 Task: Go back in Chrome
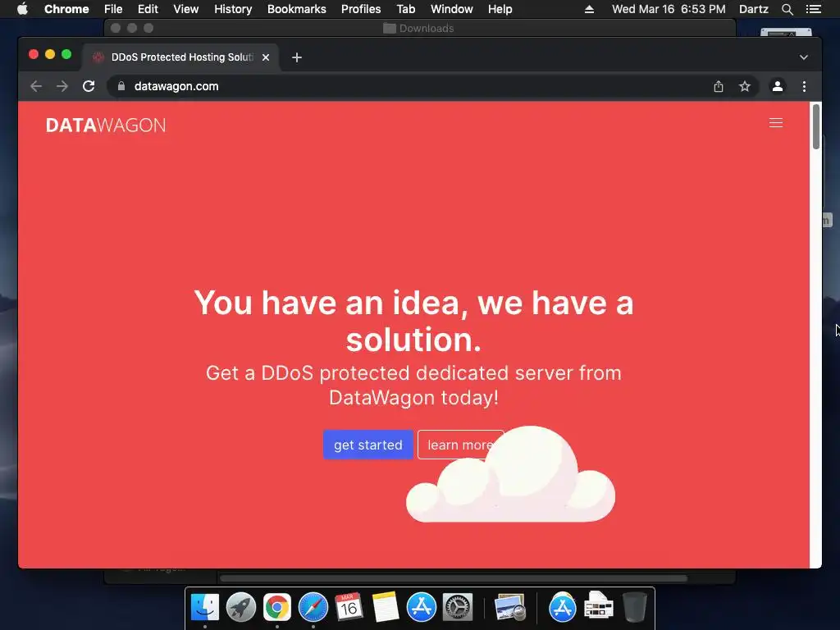click(36, 86)
